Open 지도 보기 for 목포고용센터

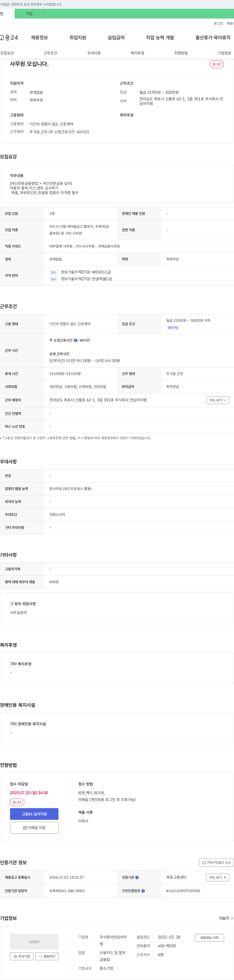pyautogui.click(x=218, y=877)
